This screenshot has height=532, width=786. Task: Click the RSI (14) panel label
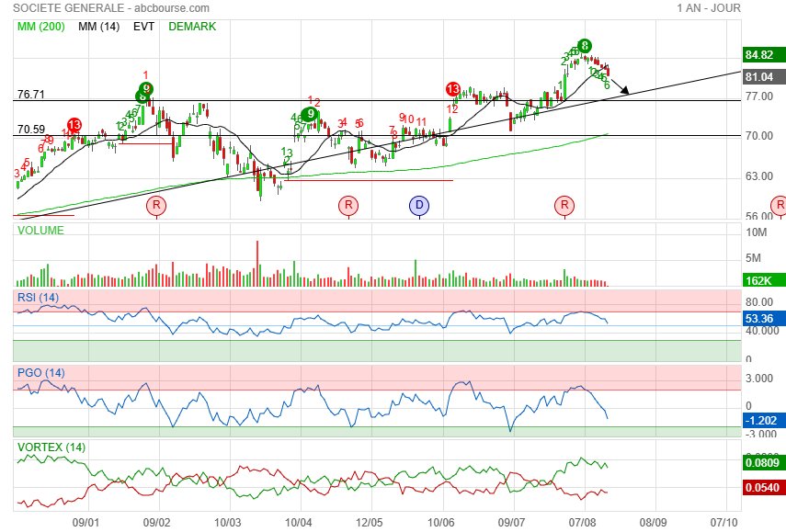[38, 298]
